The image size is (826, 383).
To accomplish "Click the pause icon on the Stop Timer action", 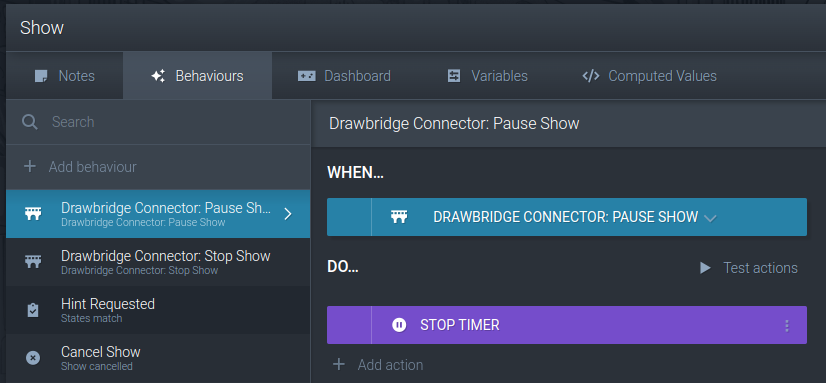I will [399, 325].
